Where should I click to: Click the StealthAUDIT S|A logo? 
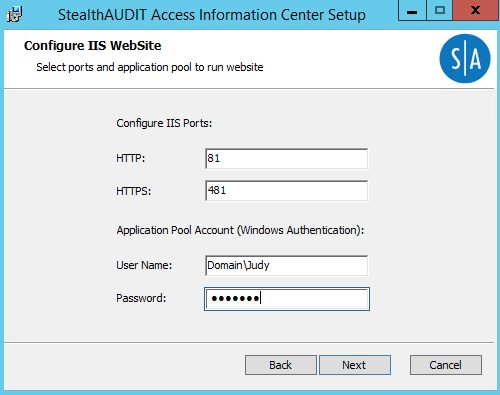coord(465,59)
